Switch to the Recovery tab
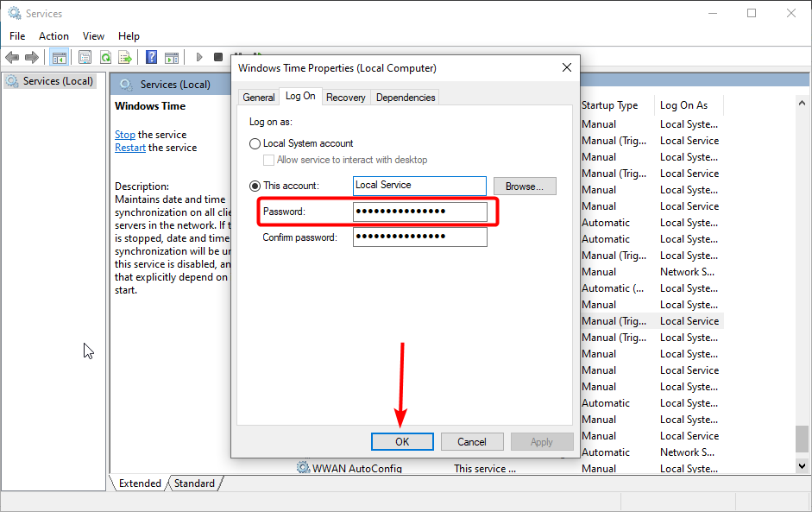The image size is (812, 512). coord(345,98)
